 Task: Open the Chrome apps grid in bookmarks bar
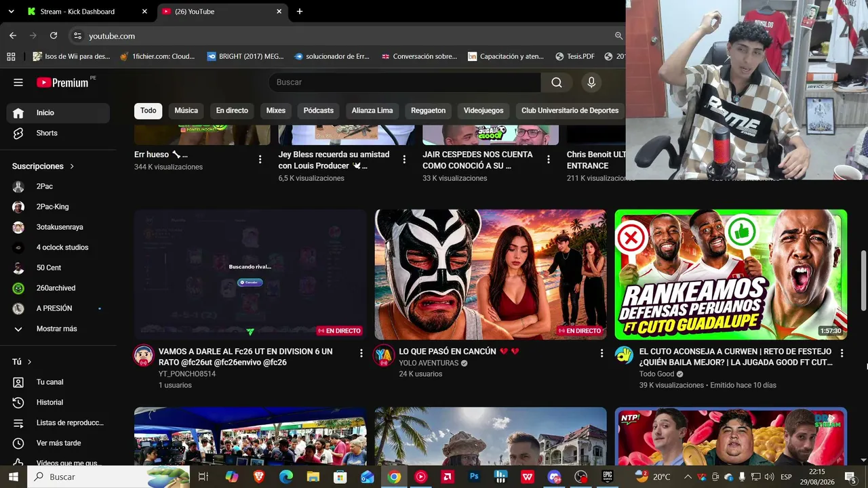coord(10,56)
